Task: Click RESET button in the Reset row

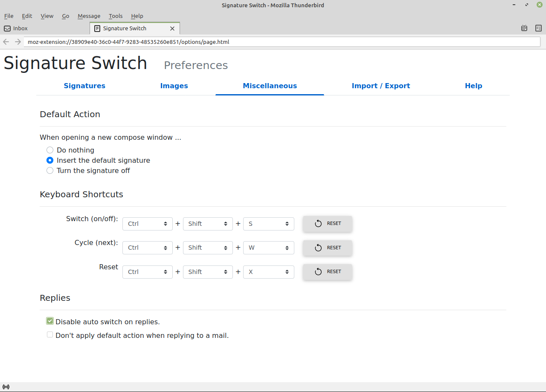Action: [x=328, y=272]
